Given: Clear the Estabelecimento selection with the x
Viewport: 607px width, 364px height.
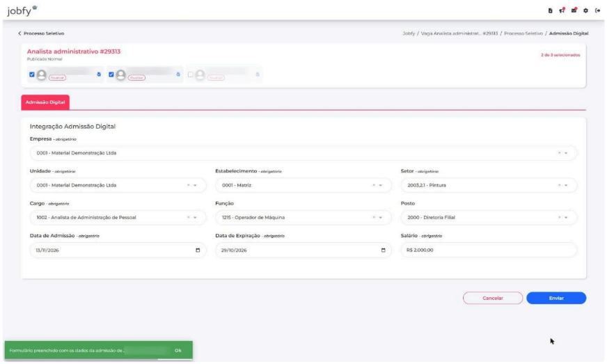Looking at the screenshot, I should click(x=374, y=185).
